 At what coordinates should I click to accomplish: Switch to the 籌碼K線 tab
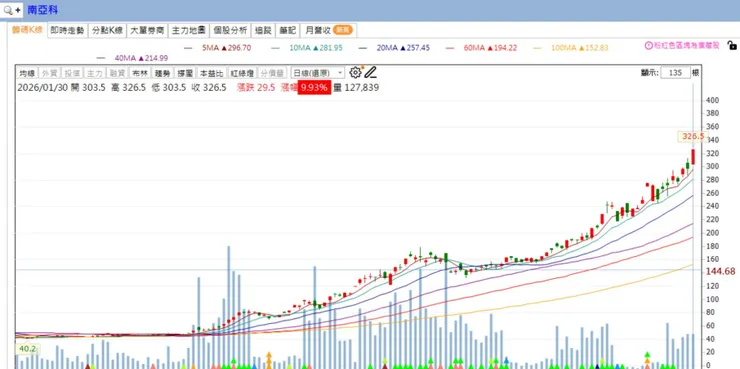tap(27, 30)
